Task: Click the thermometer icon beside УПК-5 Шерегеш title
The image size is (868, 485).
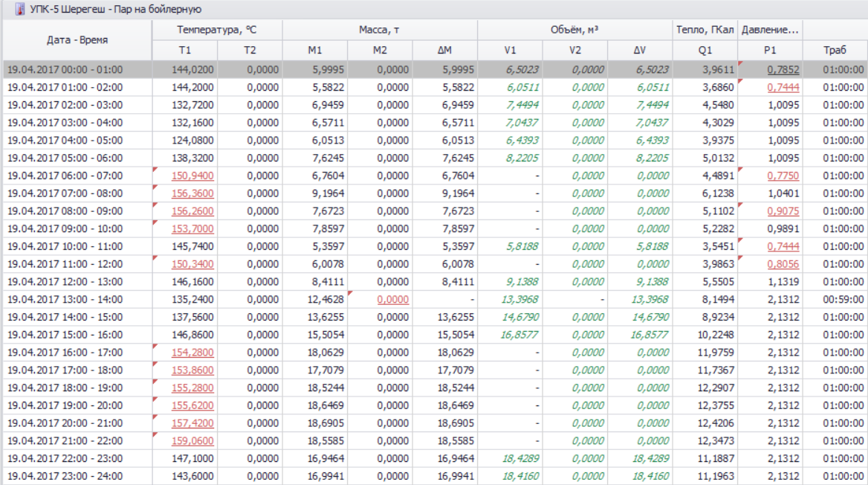Action: tap(19, 10)
